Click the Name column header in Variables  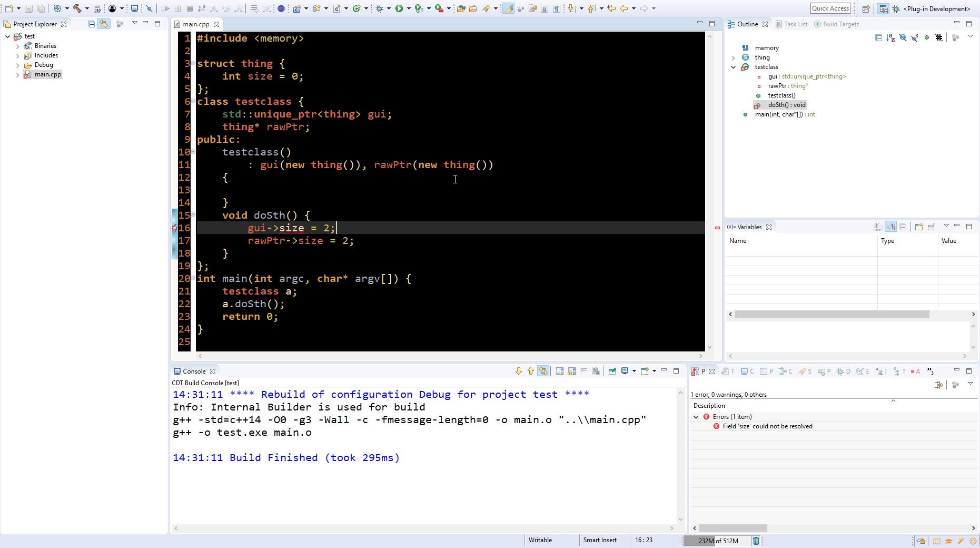(801, 241)
